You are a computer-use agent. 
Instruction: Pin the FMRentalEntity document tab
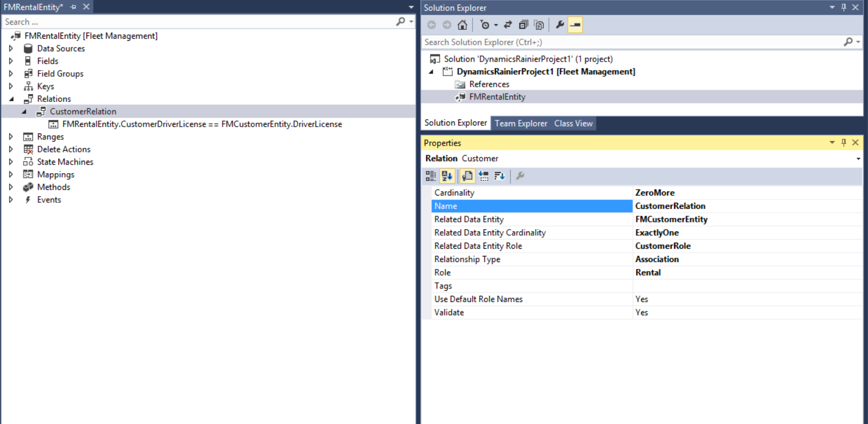coord(73,7)
